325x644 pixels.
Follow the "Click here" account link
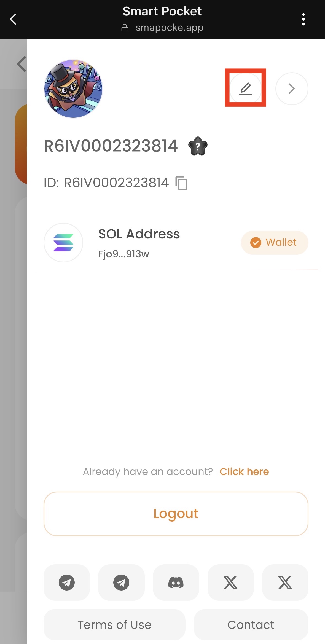pos(244,471)
